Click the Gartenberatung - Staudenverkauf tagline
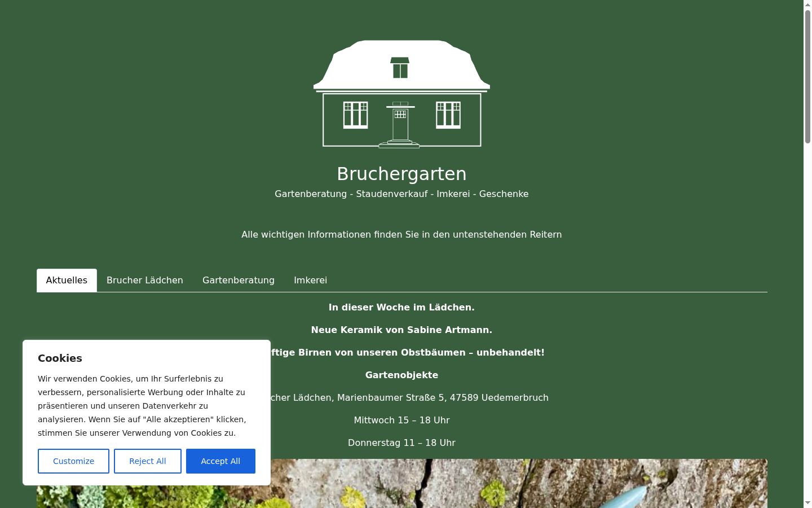The width and height of the screenshot is (812, 508). coord(401,194)
